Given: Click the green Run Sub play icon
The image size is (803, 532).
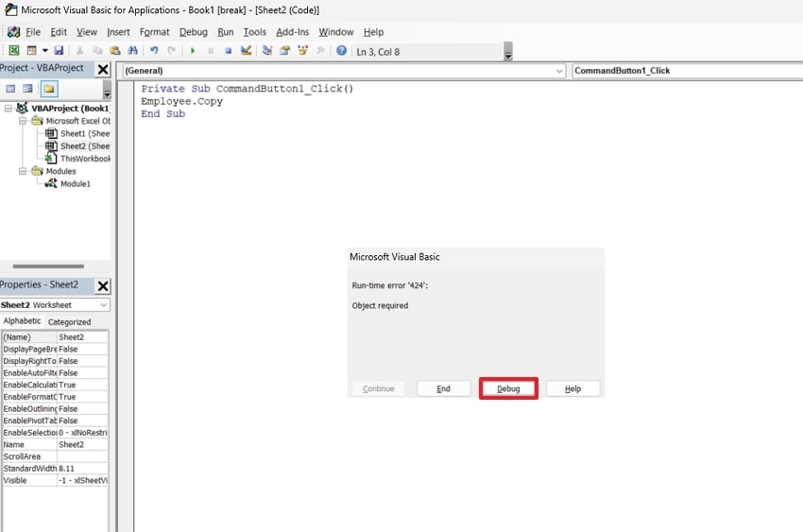Looking at the screenshot, I should click(193, 51).
